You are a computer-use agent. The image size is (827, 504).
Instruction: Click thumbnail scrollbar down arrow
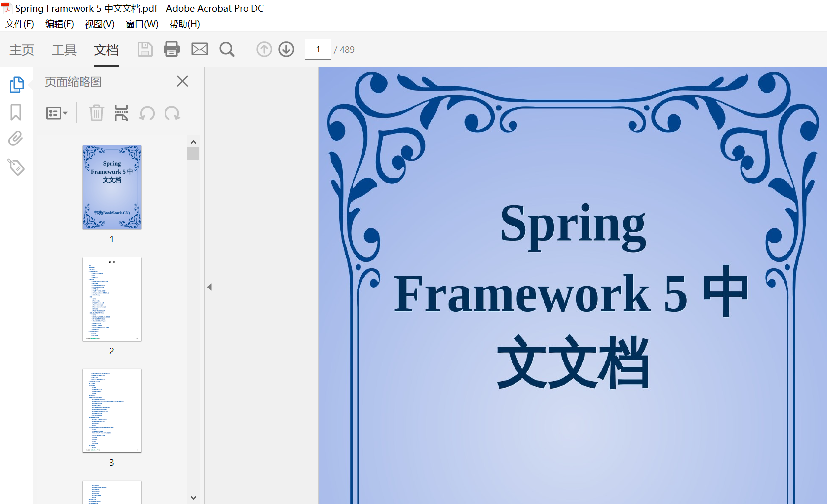point(194,497)
